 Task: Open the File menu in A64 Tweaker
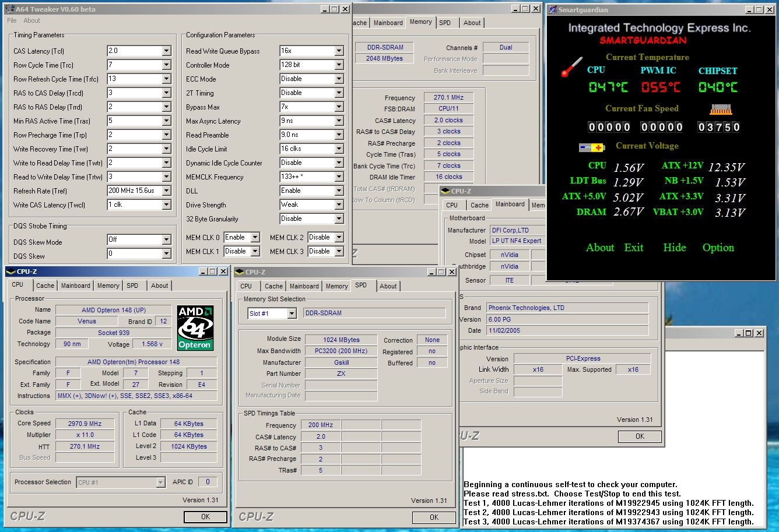click(x=12, y=20)
